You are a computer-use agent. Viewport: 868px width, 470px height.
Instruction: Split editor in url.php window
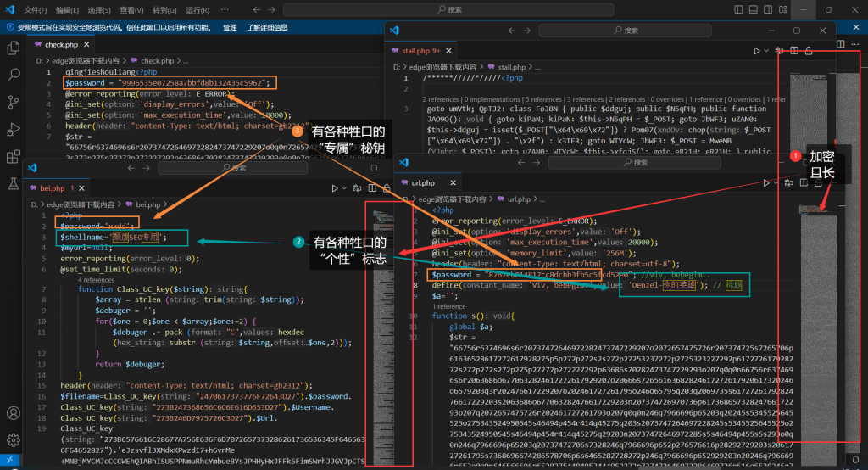pyautogui.click(x=804, y=183)
